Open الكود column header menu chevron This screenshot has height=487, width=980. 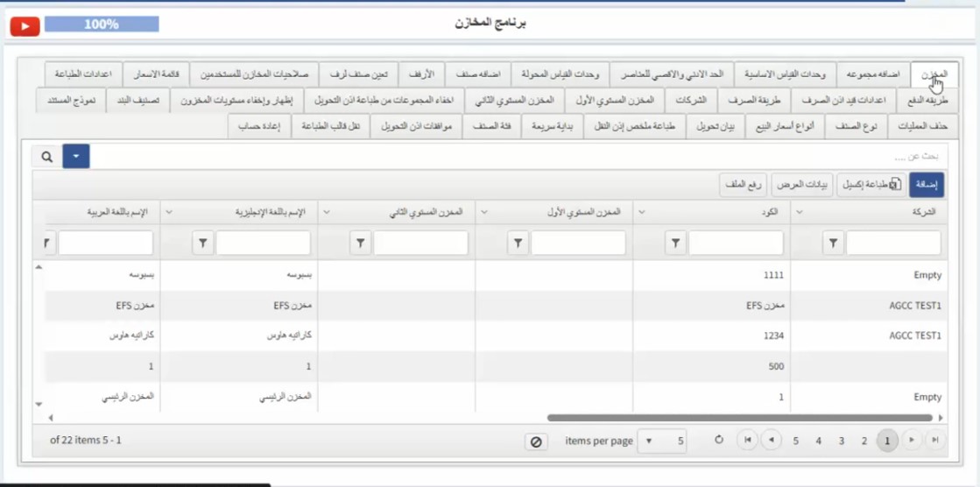(641, 213)
